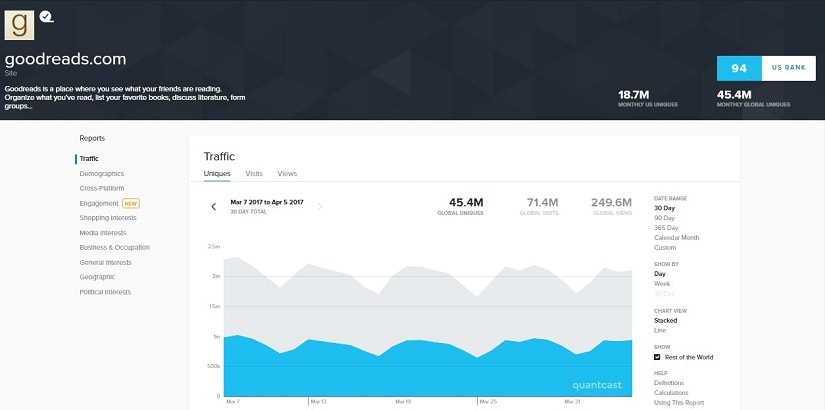
Task: Open the Traffic report in sidebar
Action: click(89, 158)
